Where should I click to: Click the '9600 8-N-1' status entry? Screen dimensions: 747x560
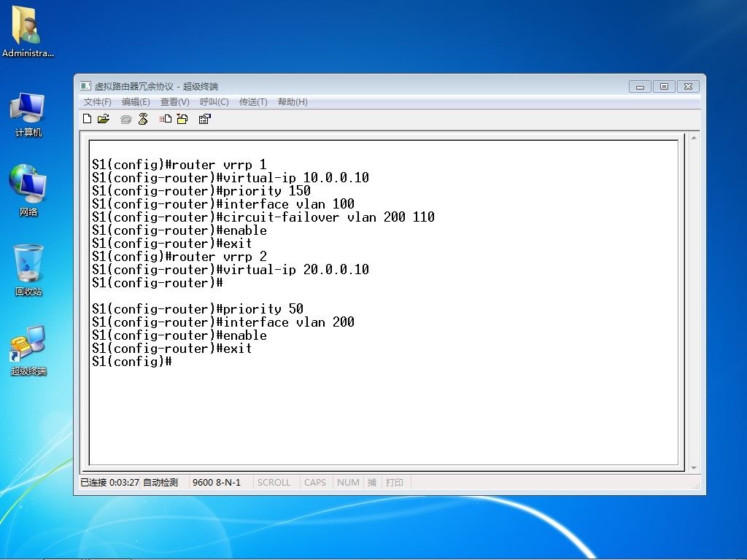(216, 483)
